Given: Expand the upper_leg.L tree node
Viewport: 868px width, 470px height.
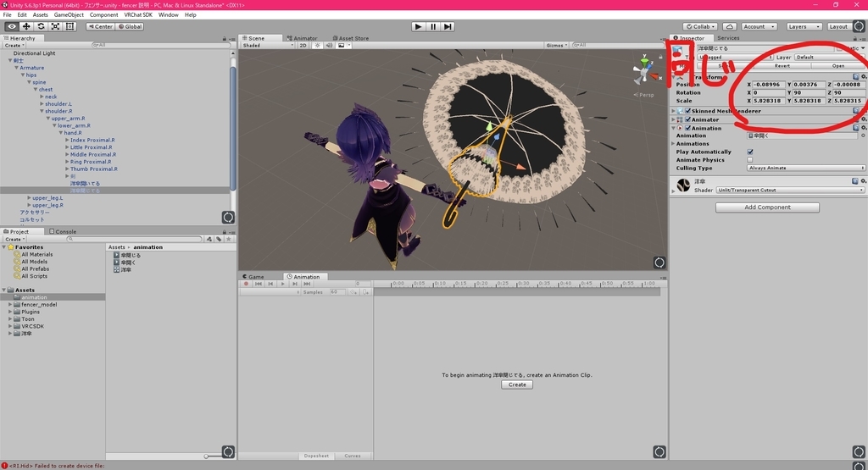Looking at the screenshot, I should pyautogui.click(x=29, y=197).
